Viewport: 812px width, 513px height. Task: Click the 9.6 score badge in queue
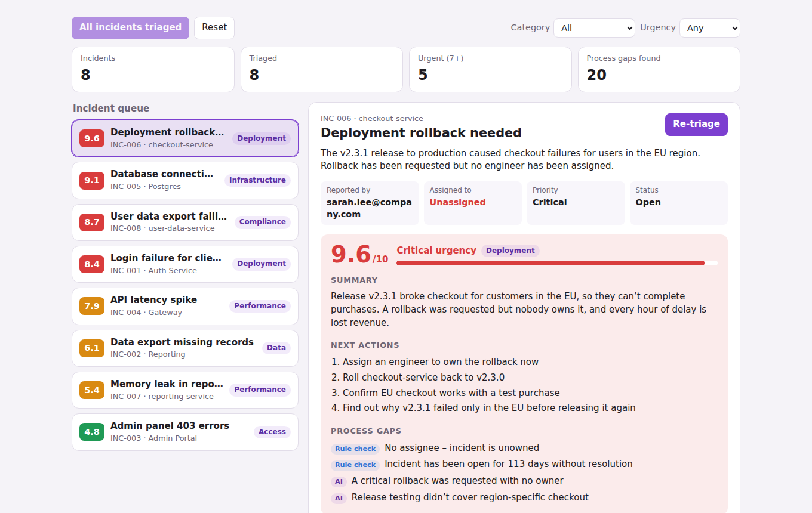pyautogui.click(x=92, y=138)
